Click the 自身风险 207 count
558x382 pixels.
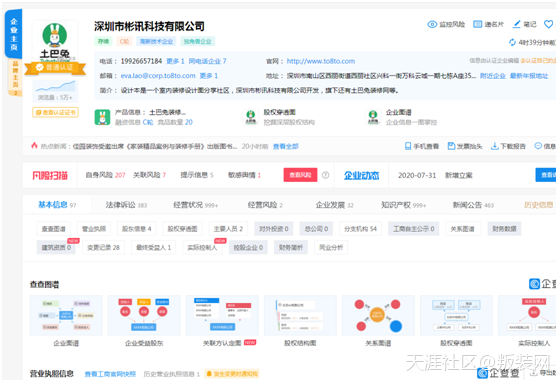point(105,175)
